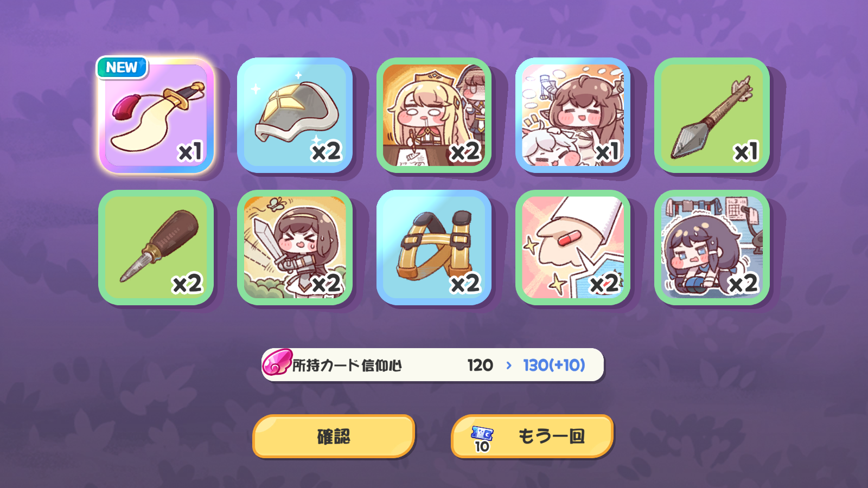Click the 確認 confirm button
Screen dimensions: 868x488
coord(334,436)
